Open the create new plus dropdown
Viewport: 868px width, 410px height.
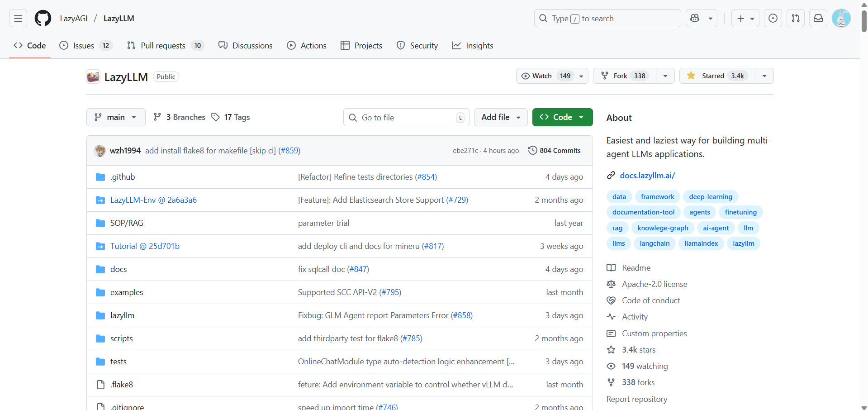pyautogui.click(x=745, y=19)
